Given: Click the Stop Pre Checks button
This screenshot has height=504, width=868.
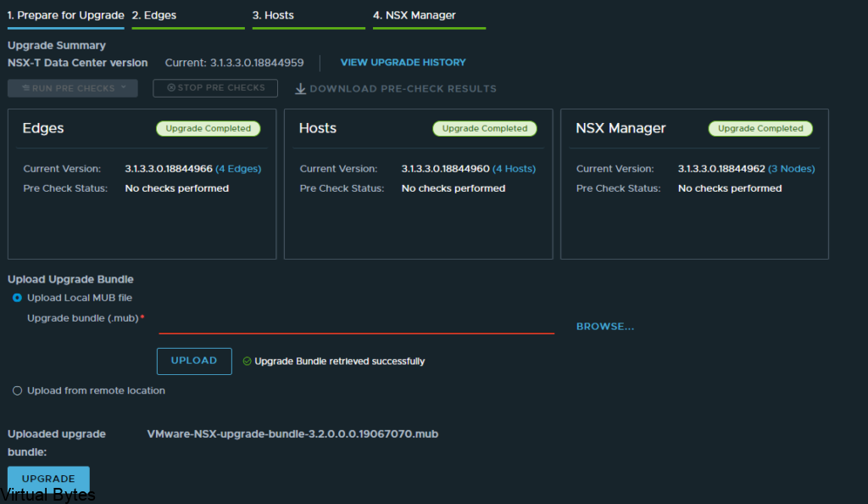Looking at the screenshot, I should (215, 88).
